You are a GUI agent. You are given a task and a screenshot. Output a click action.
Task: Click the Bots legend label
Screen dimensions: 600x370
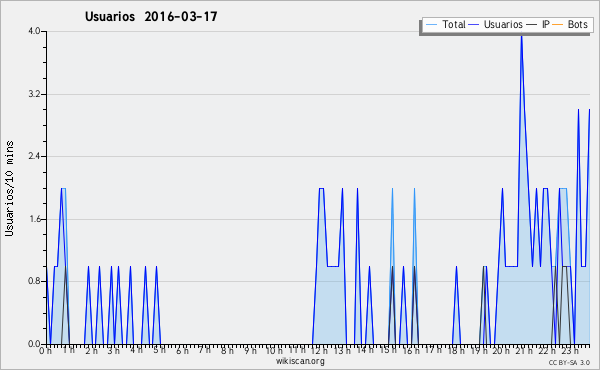(x=577, y=24)
